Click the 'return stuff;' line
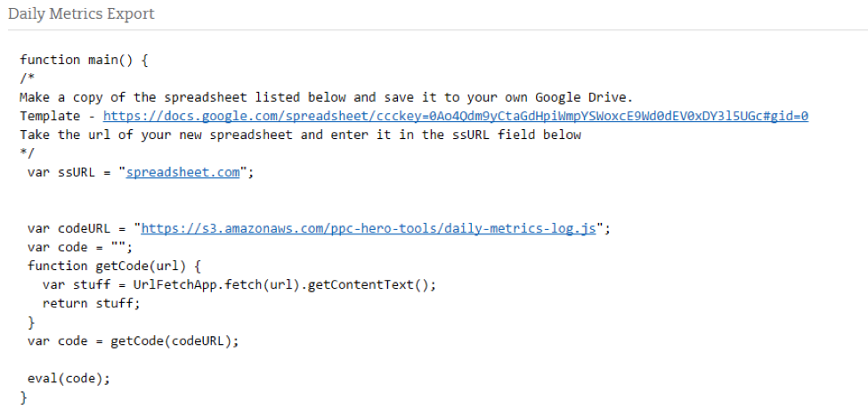 click(92, 303)
